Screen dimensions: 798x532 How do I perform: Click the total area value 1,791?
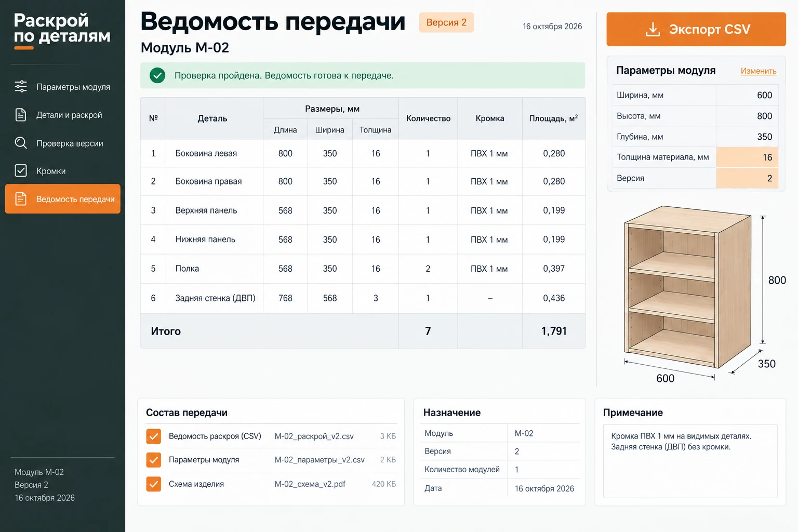click(554, 331)
